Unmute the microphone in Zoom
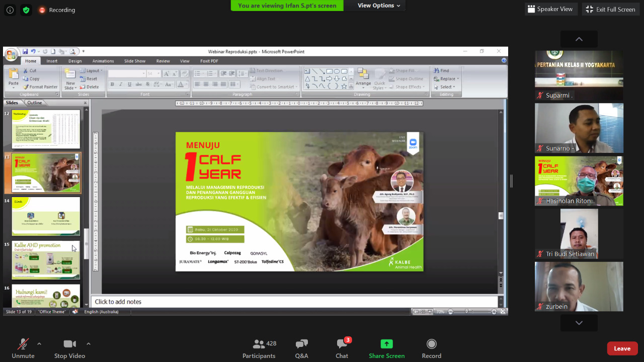Image resolution: width=644 pixels, height=362 pixels. click(x=23, y=348)
